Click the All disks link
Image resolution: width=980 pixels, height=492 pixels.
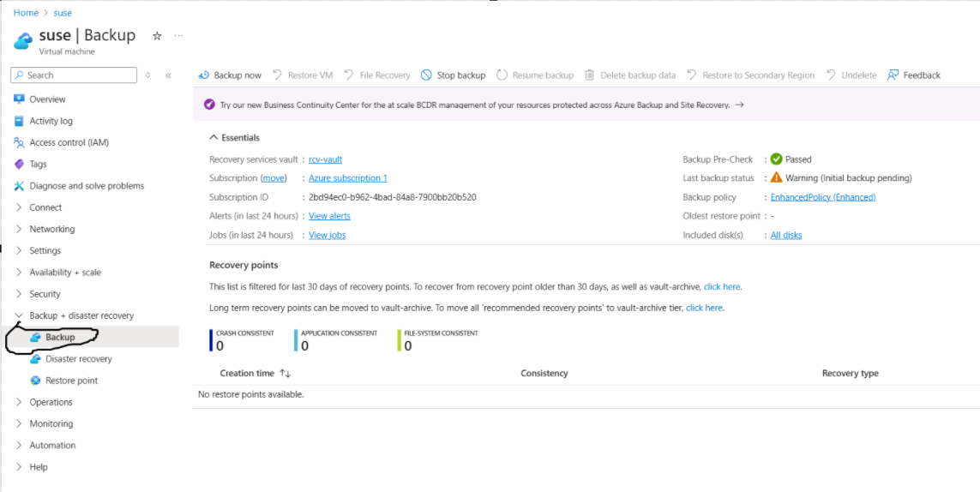point(786,235)
